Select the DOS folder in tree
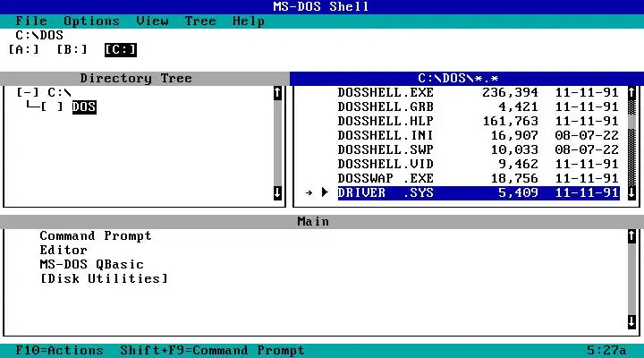This screenshot has width=644, height=358. click(84, 107)
